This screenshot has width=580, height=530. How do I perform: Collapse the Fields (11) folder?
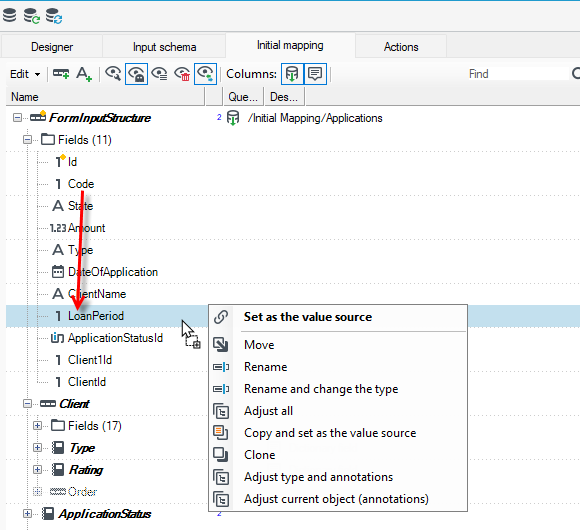point(27,140)
